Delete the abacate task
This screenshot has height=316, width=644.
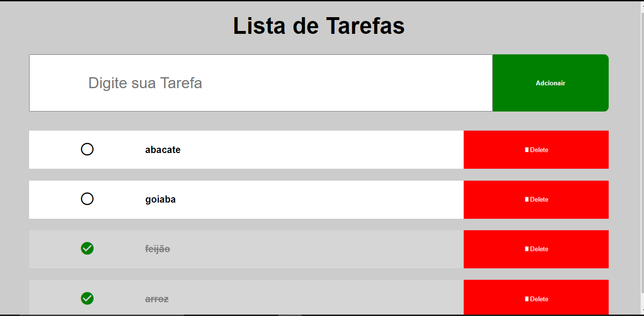click(536, 149)
